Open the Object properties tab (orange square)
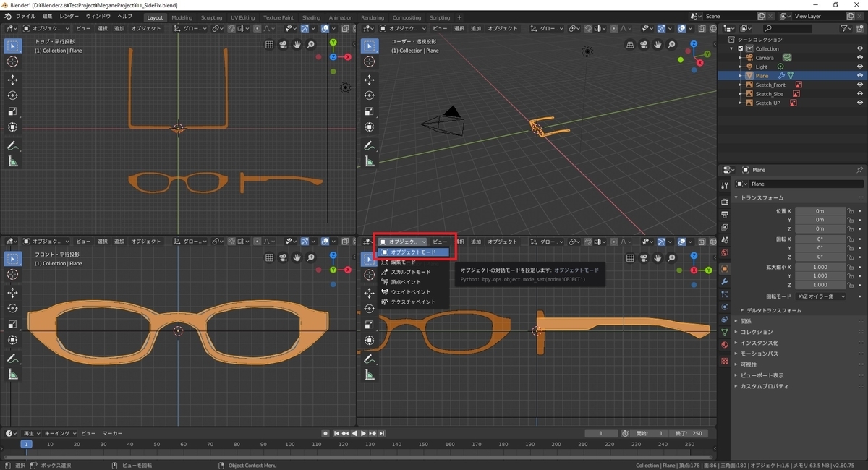This screenshot has height=470, width=868. click(724, 268)
